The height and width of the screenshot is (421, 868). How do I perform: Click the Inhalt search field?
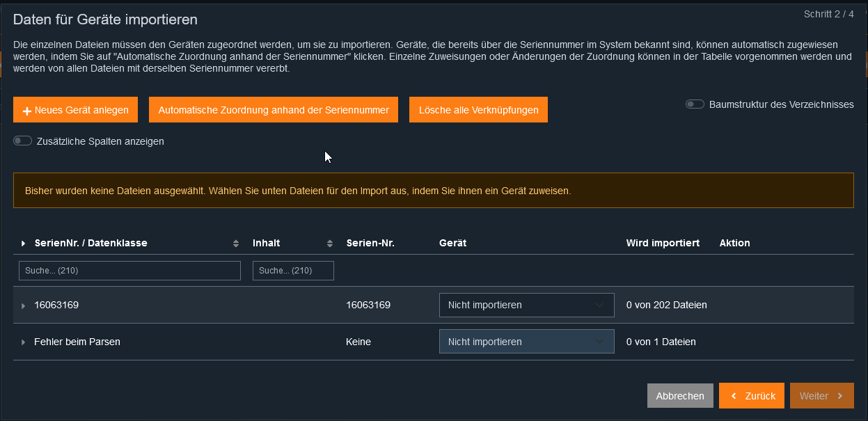click(x=293, y=271)
